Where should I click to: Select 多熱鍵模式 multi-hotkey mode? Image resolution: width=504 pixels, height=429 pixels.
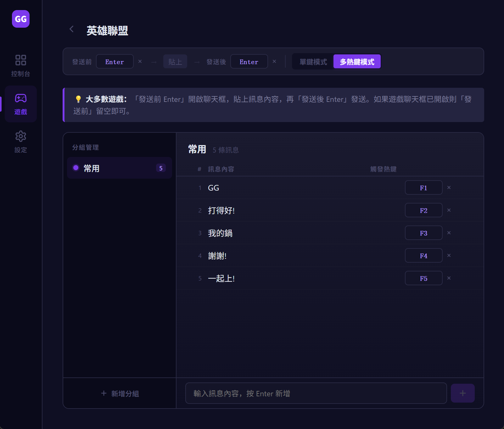coord(357,62)
